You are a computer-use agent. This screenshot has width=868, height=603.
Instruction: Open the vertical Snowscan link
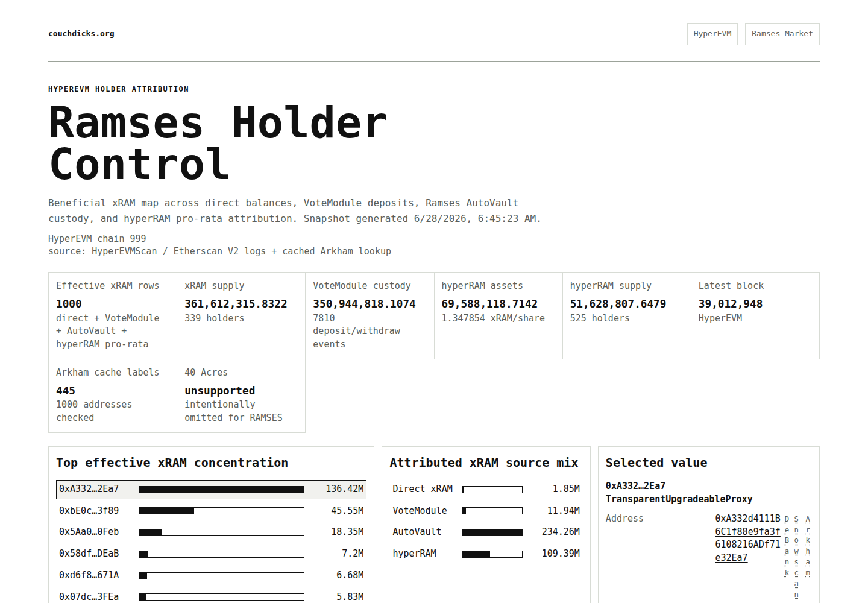[796, 557]
